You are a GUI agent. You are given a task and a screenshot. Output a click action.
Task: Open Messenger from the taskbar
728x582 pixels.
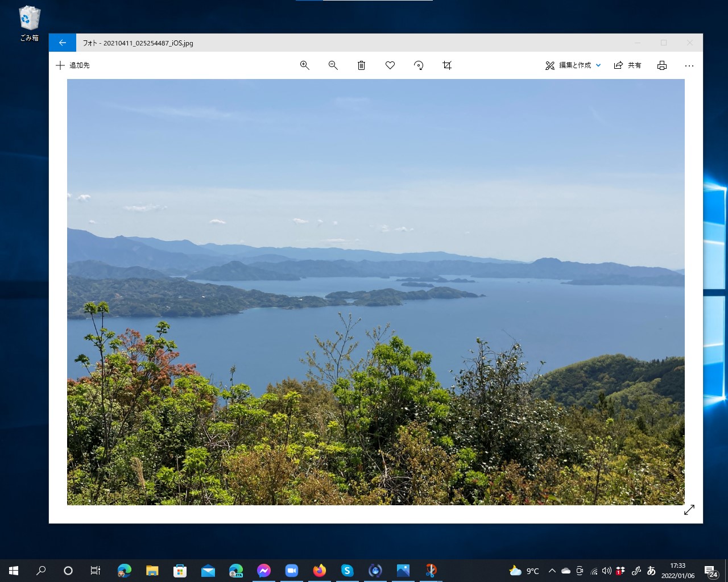pyautogui.click(x=263, y=571)
